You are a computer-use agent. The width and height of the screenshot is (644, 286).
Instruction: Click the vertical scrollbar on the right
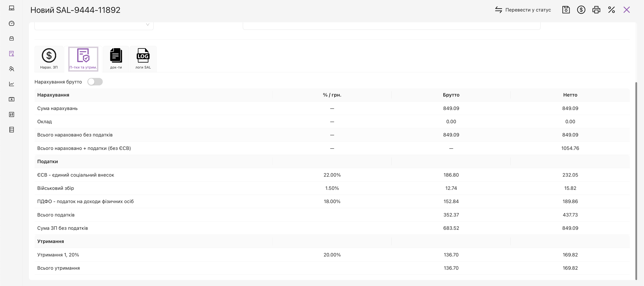636,180
